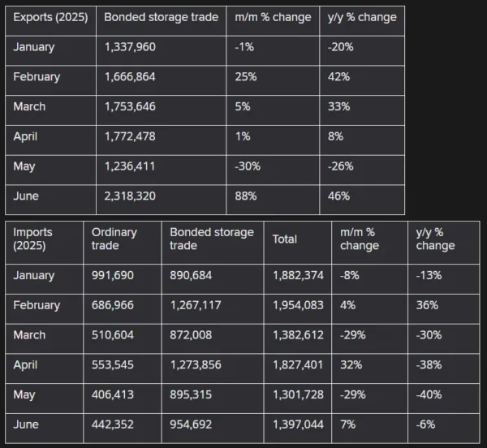Click the "Exports (2025)" header cell
The height and width of the screenshot is (448, 487).
(50, 17)
